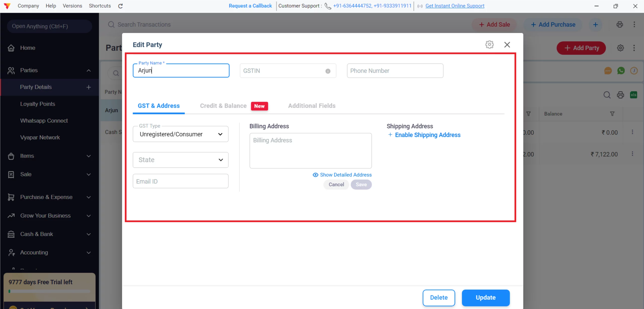Add a new party group with plus icon
The height and width of the screenshot is (309, 644).
88,87
